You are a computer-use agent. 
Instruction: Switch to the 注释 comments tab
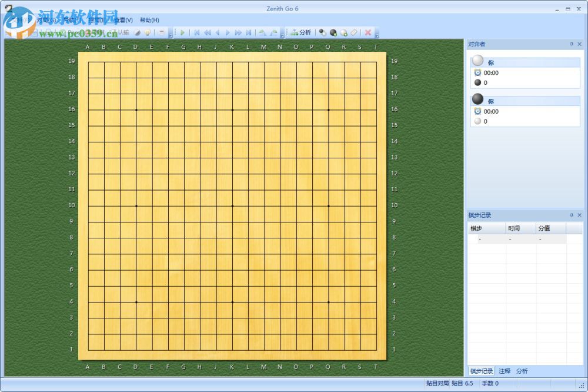[503, 371]
